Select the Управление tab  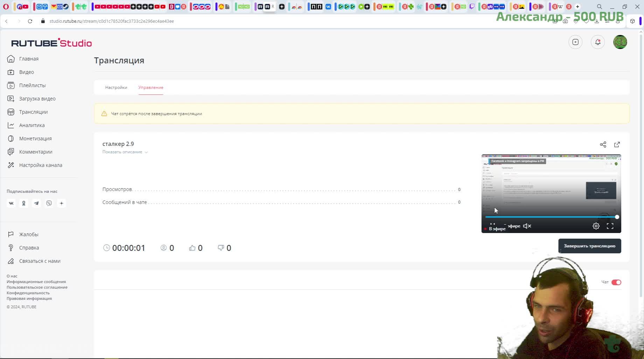tap(151, 87)
